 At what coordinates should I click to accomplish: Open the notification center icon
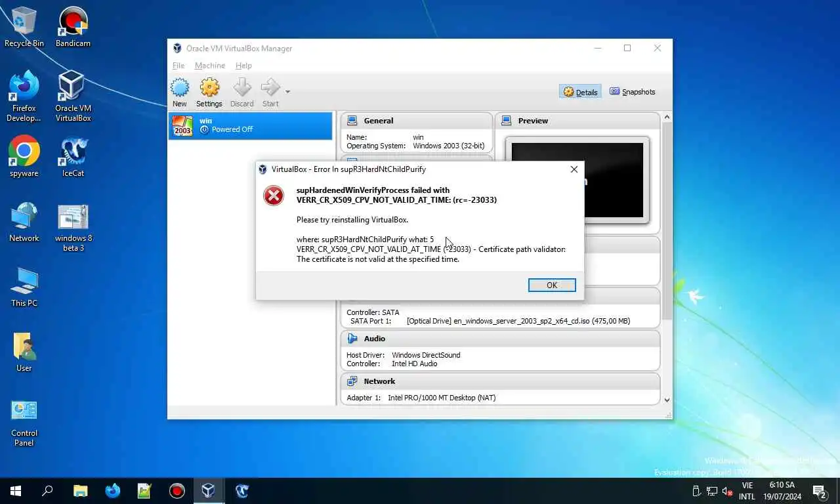coord(820,491)
